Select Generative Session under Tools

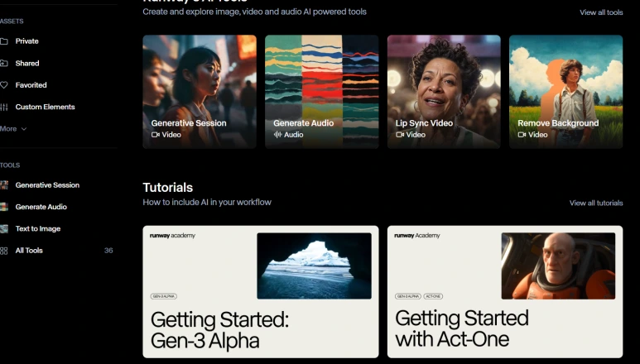47,185
